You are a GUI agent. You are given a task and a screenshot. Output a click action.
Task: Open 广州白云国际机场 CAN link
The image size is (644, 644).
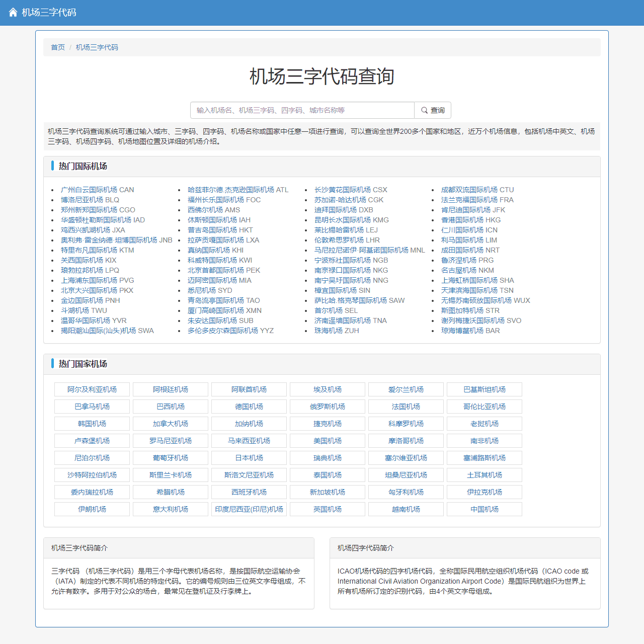tap(98, 190)
